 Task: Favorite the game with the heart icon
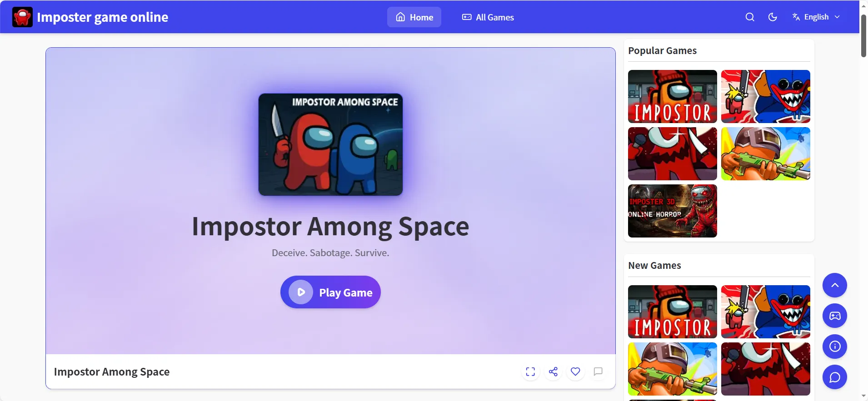pyautogui.click(x=575, y=372)
